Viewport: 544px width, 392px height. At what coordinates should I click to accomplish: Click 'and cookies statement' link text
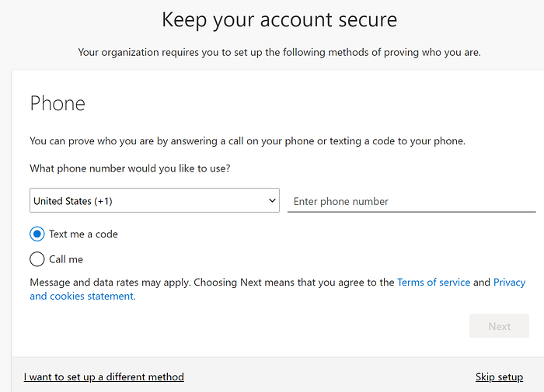coord(82,296)
